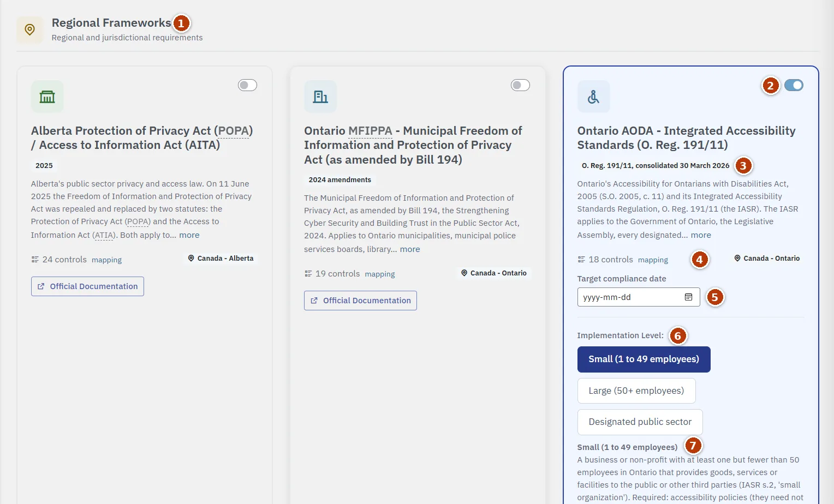Click the controls list icon beside 18 controls
The image size is (834, 504).
[581, 260]
